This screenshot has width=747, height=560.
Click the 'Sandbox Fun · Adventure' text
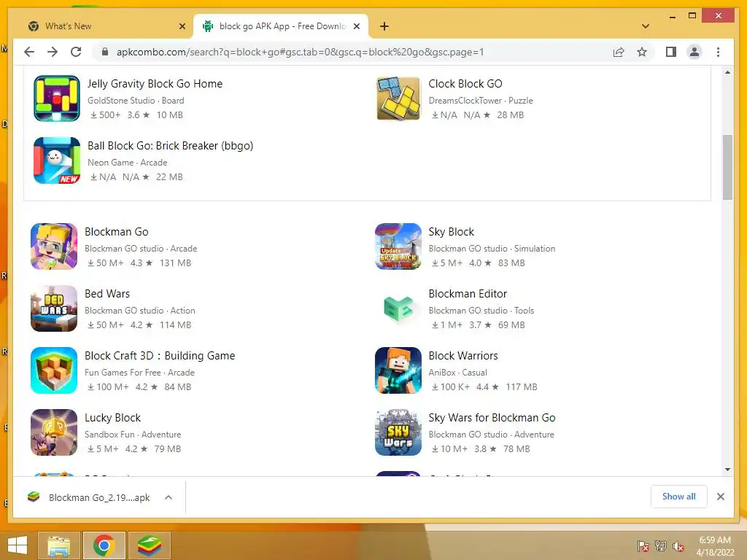133,435
